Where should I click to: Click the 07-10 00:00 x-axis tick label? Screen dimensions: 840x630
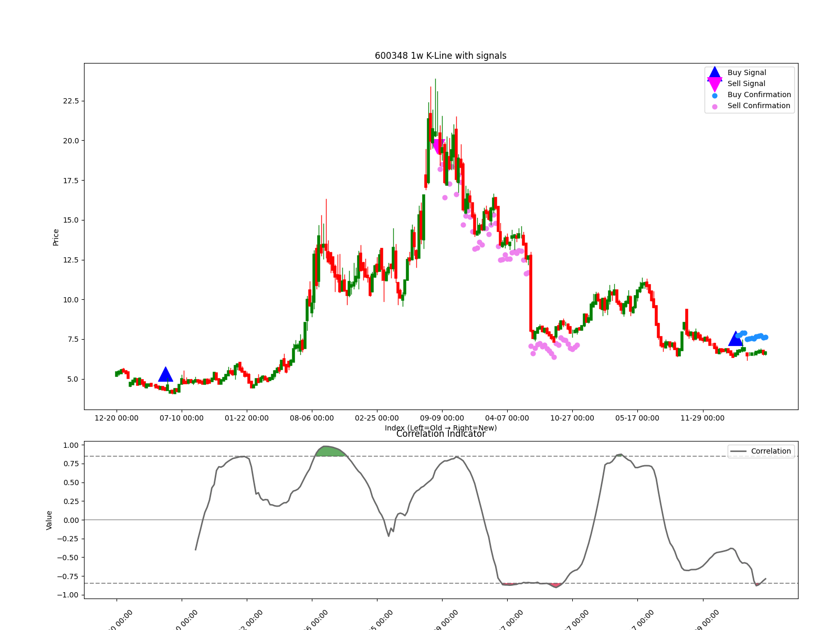(182, 418)
